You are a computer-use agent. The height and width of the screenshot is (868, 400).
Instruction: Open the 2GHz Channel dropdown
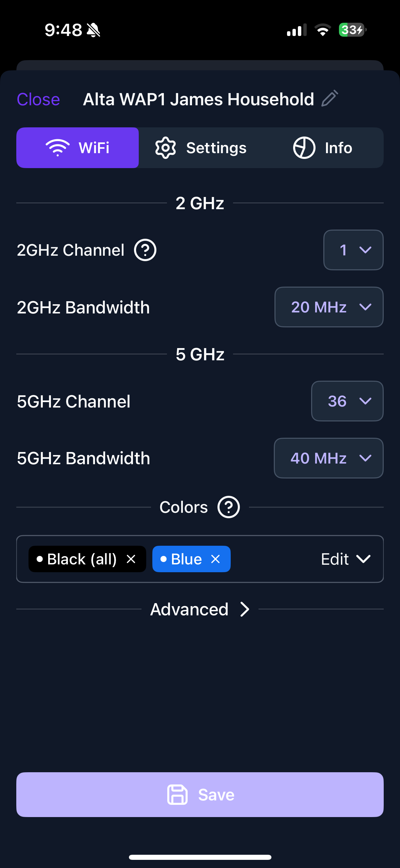353,250
